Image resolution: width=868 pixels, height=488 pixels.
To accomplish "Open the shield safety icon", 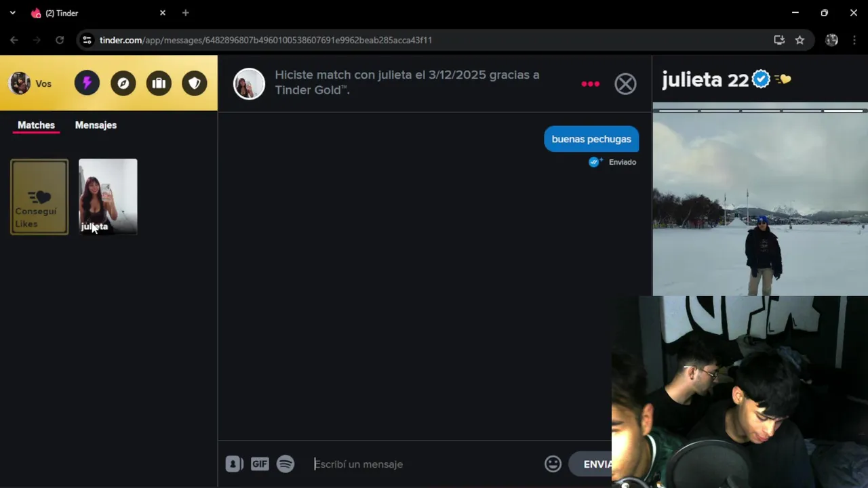I will (195, 83).
